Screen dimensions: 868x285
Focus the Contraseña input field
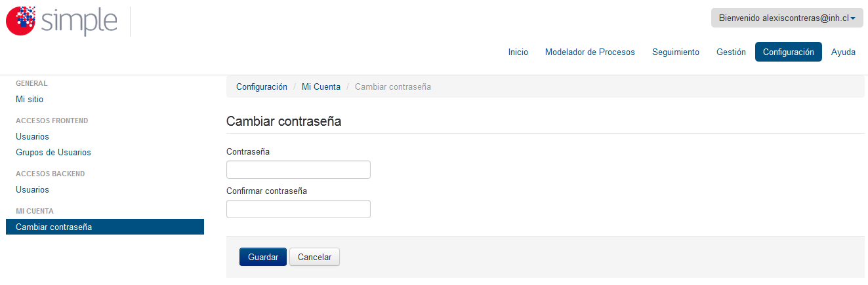pyautogui.click(x=299, y=170)
